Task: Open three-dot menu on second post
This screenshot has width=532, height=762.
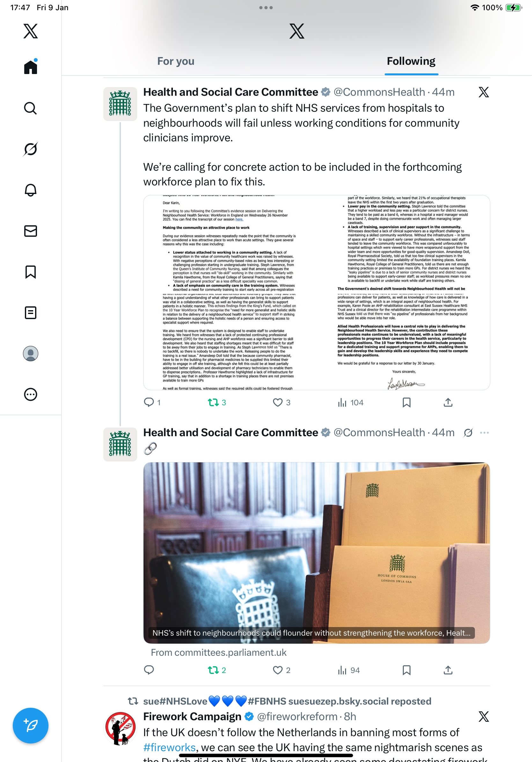Action: (484, 433)
